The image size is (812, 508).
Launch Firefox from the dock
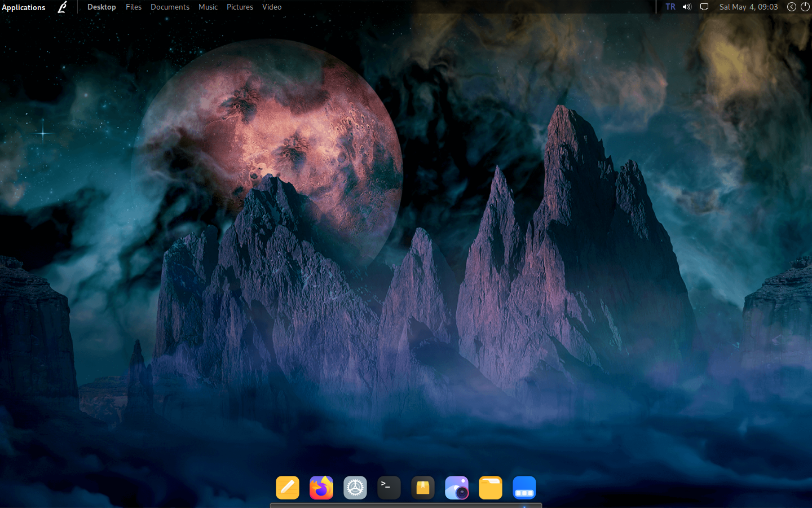321,488
